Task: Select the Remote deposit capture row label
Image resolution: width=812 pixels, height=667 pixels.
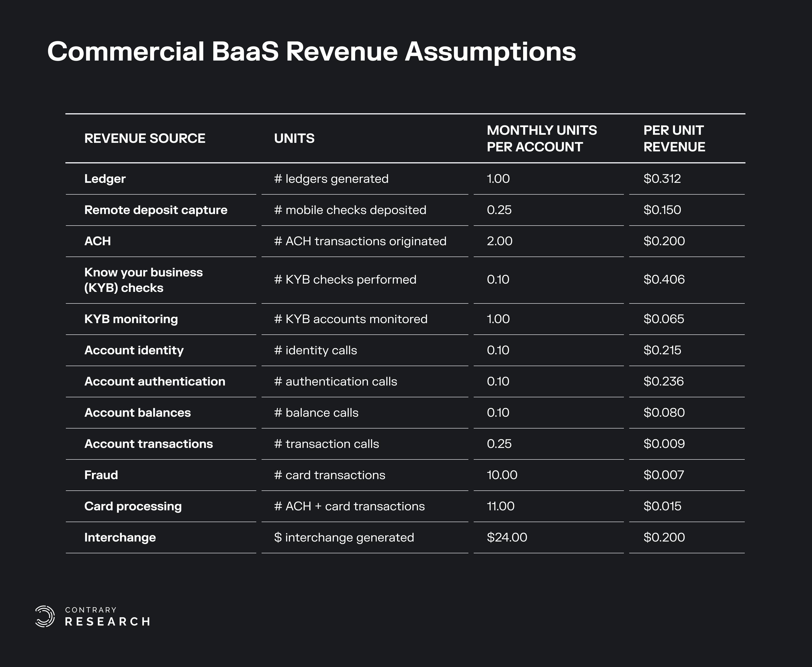Action: 156,210
